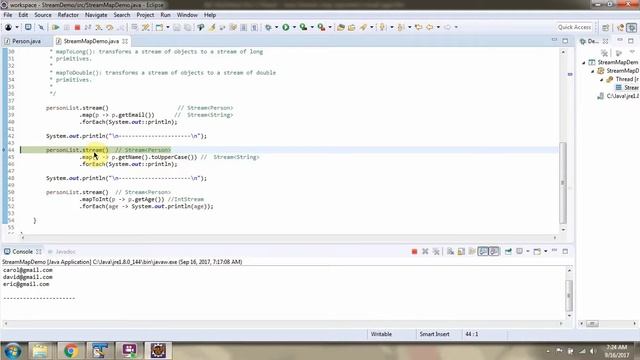Open the Open Console dropdown arrow
The height and width of the screenshot is (360, 640).
coord(545,251)
